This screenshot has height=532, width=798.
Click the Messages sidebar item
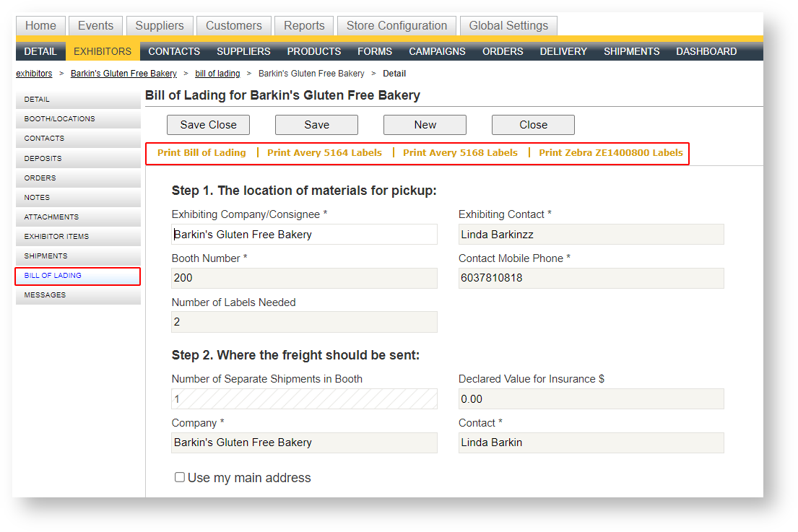tap(77, 295)
